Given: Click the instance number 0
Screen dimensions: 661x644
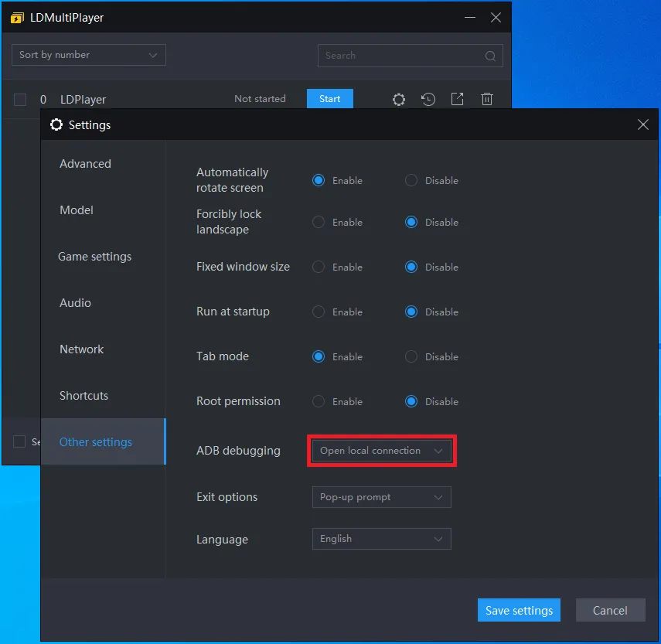Looking at the screenshot, I should coord(43,100).
